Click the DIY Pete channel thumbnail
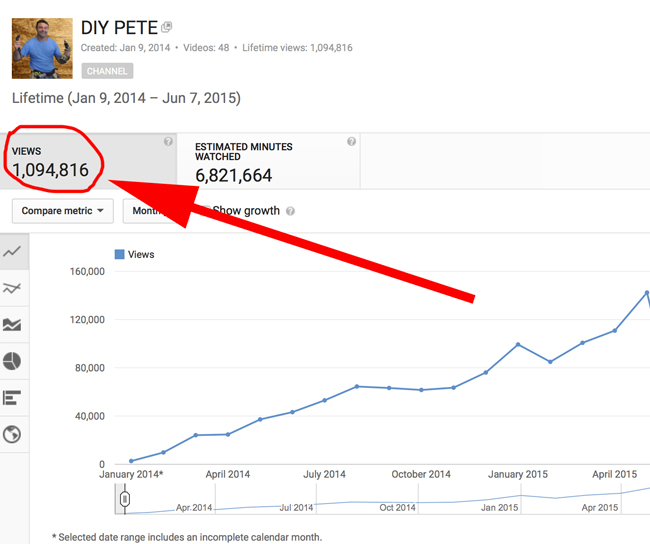This screenshot has height=544, width=650. pyautogui.click(x=42, y=48)
